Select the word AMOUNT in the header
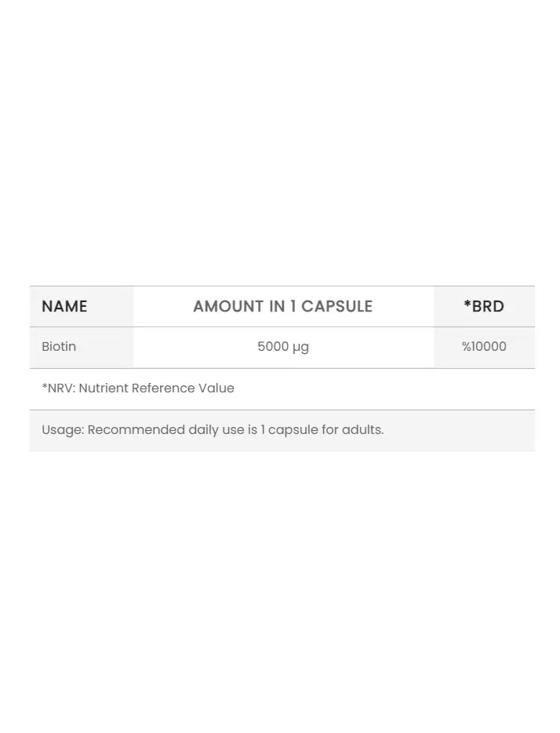The image size is (560, 733). tap(229, 306)
